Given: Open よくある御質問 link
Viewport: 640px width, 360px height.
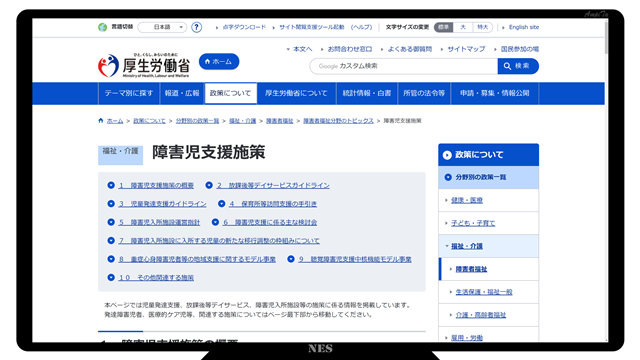Looking at the screenshot, I should click(409, 49).
